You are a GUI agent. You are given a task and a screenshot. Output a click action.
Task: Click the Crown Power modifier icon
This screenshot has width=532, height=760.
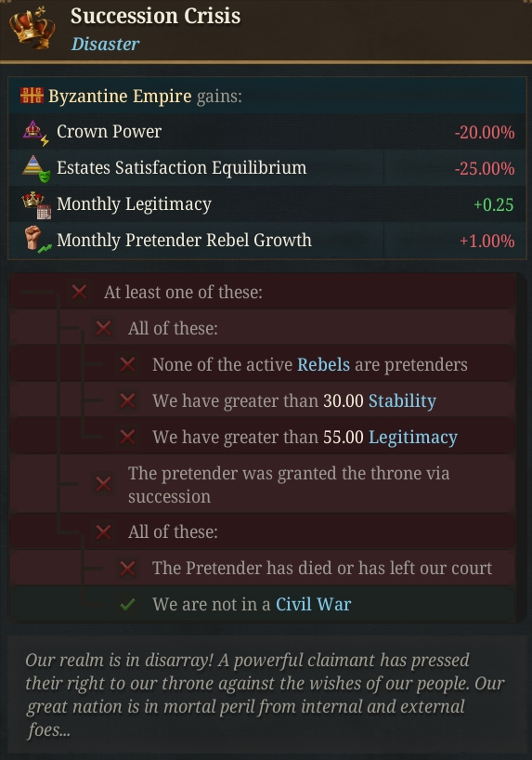coord(36,133)
